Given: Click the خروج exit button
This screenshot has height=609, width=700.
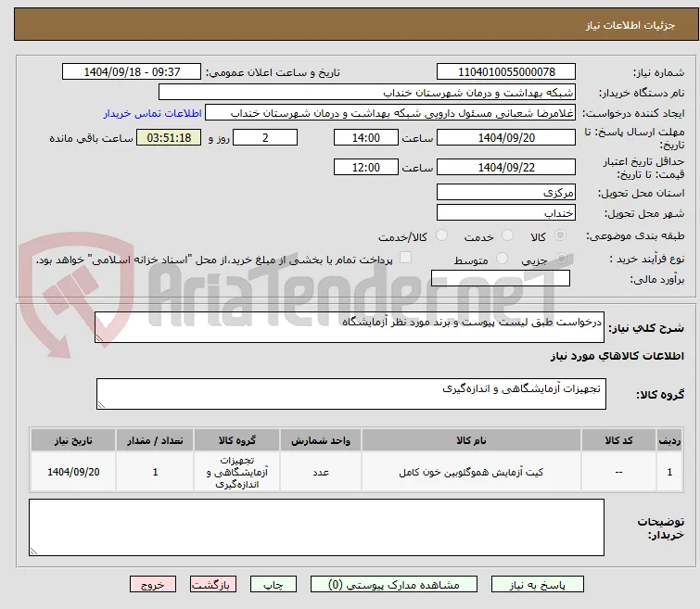Looking at the screenshot, I should pyautogui.click(x=153, y=585).
